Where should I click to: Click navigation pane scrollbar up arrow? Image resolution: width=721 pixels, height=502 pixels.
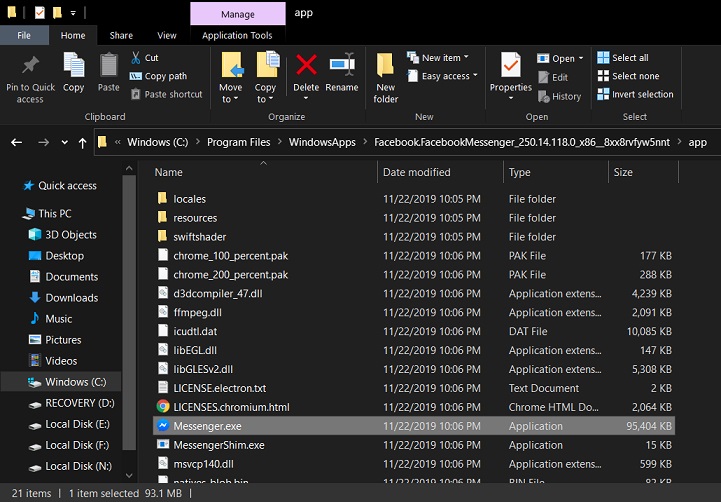coord(129,169)
